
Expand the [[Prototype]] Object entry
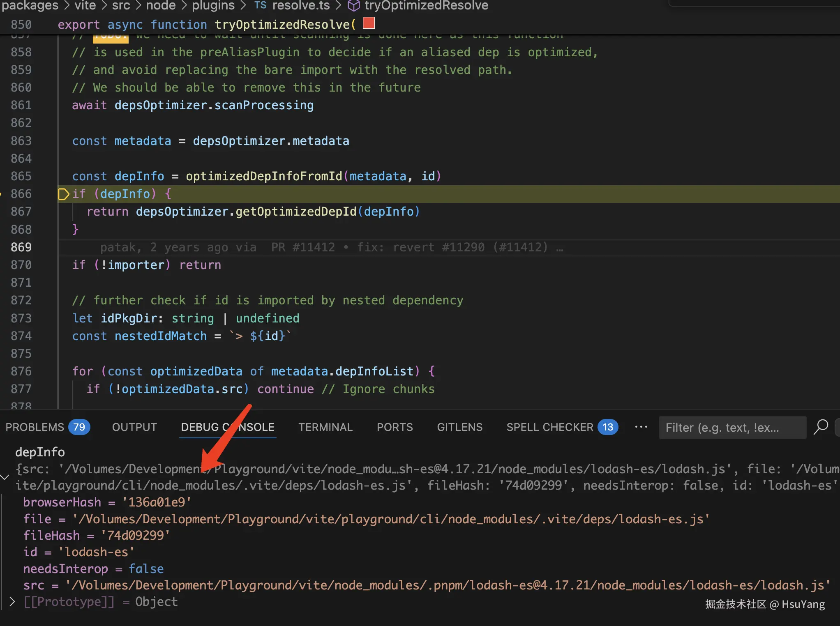12,602
